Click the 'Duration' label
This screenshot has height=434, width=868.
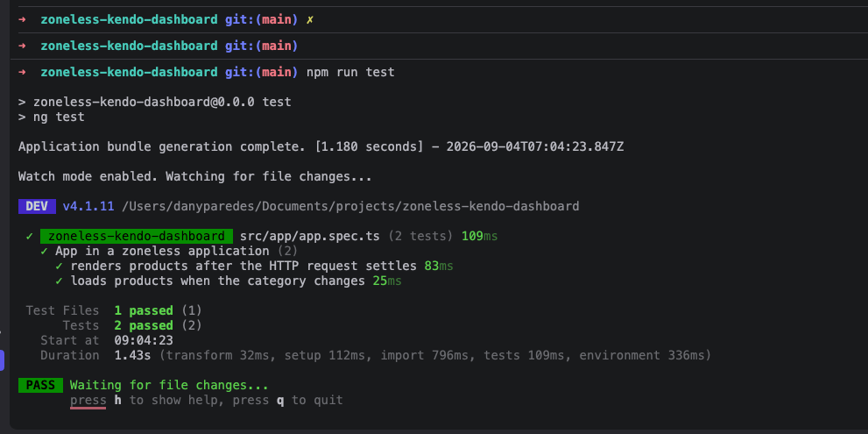70,355
